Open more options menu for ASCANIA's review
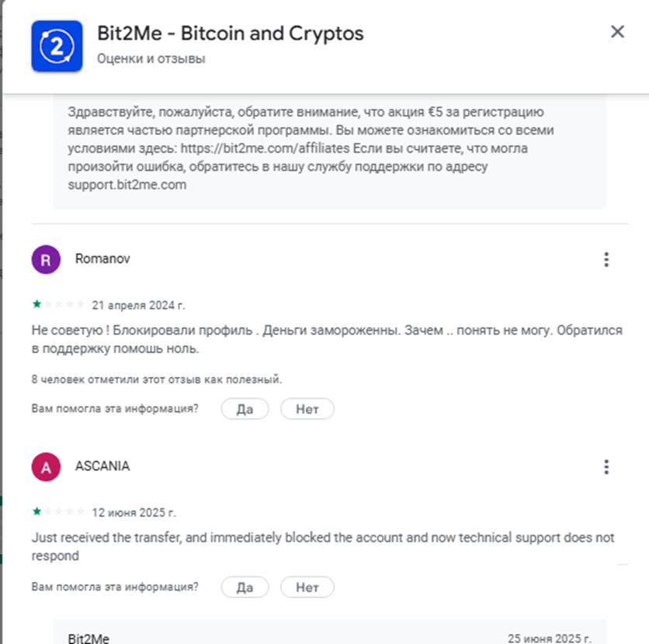The width and height of the screenshot is (649, 644). pyautogui.click(x=606, y=467)
